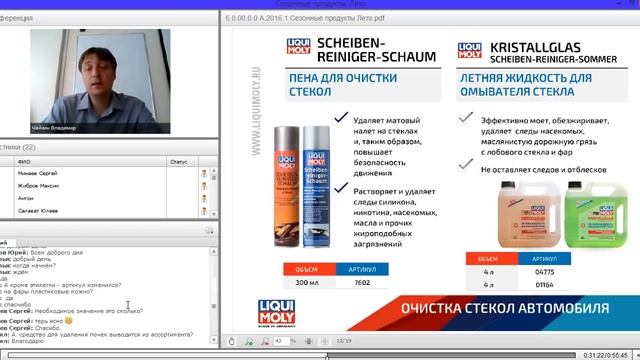Screen dimensions: 640x360
Task: Edit the 43 percent zoom field
Action: pos(281,341)
